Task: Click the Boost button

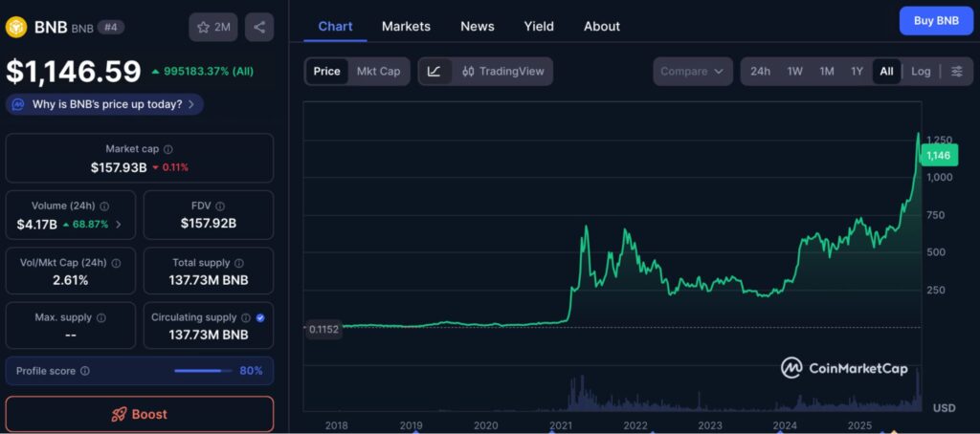Action: tap(140, 414)
